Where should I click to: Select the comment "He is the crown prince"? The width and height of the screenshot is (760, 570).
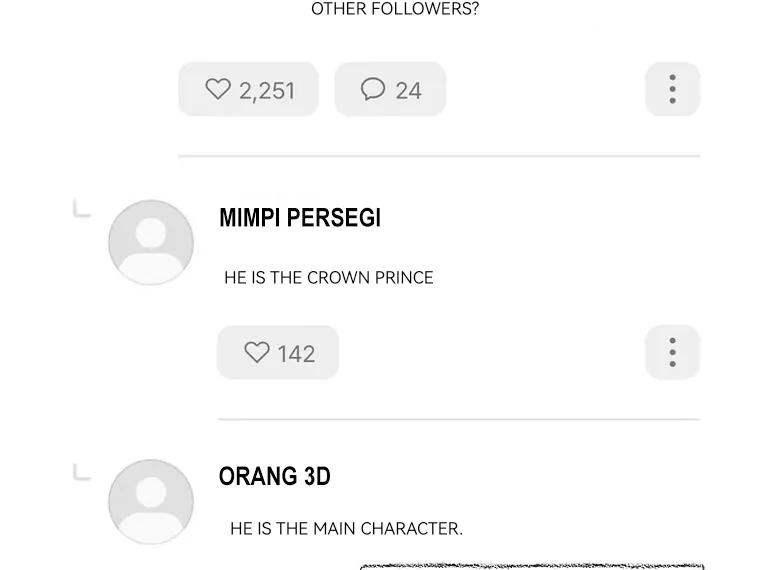(x=328, y=278)
